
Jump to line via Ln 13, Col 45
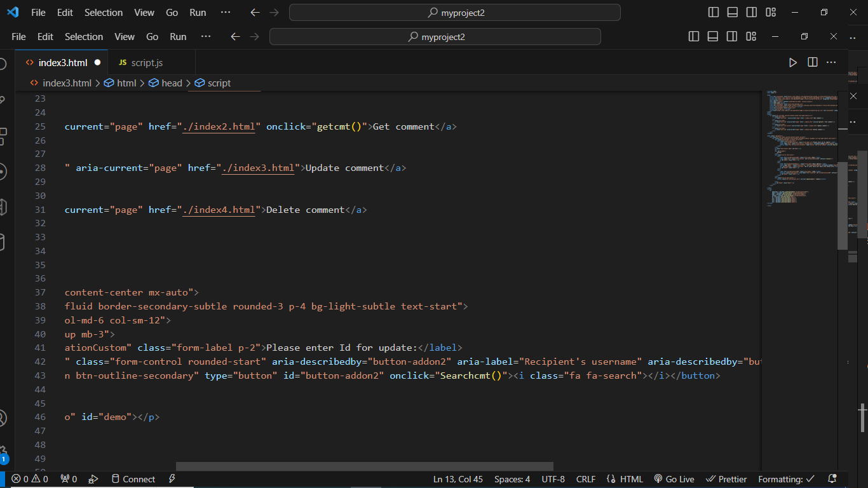point(458,479)
